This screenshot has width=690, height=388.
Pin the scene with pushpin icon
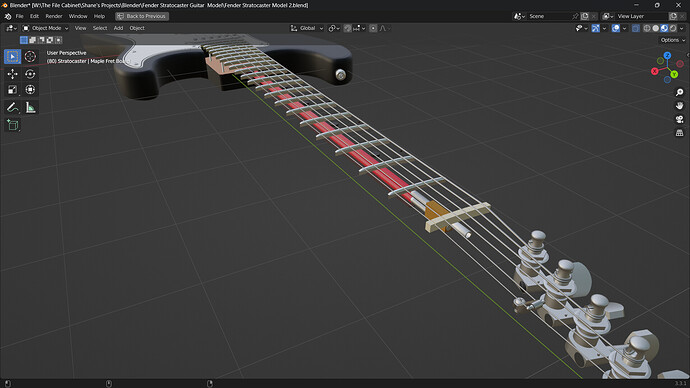(x=575, y=16)
